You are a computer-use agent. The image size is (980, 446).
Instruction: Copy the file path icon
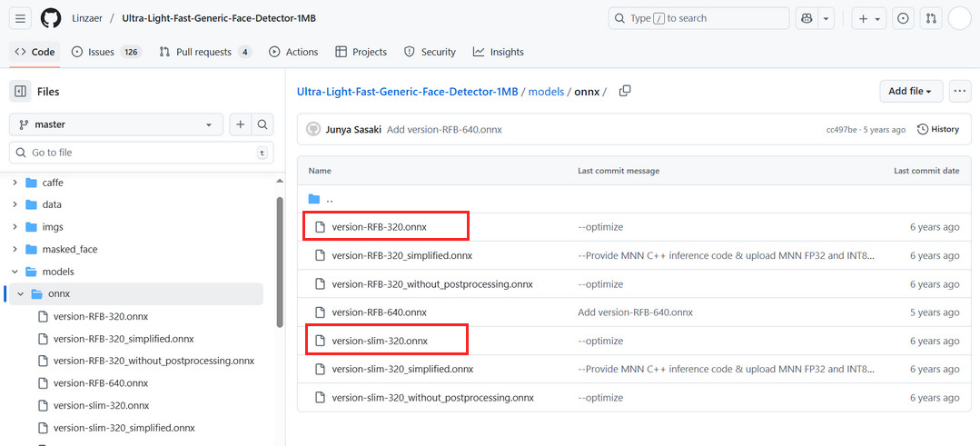tap(625, 91)
